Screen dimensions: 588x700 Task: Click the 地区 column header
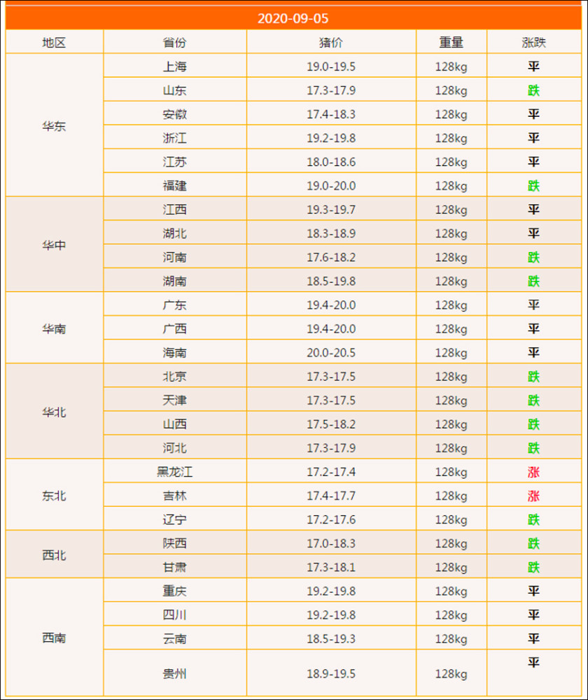(x=54, y=42)
